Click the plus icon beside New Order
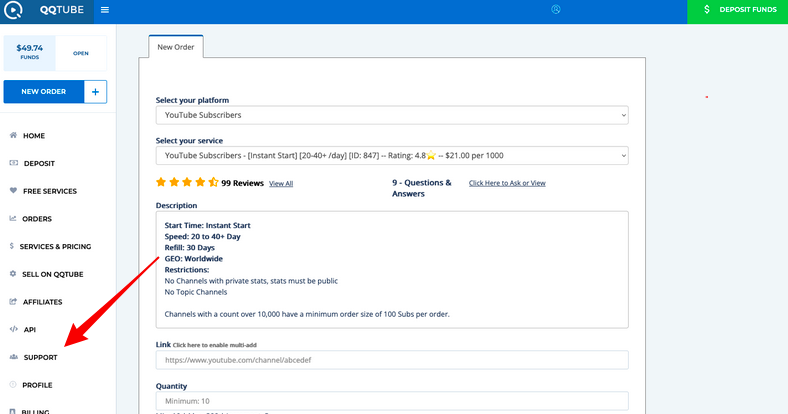 coord(95,92)
